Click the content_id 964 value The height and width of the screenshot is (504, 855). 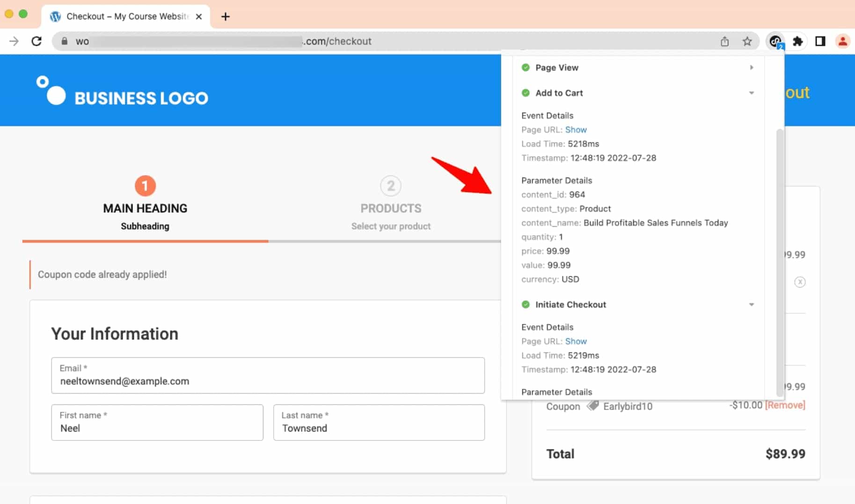[577, 194]
